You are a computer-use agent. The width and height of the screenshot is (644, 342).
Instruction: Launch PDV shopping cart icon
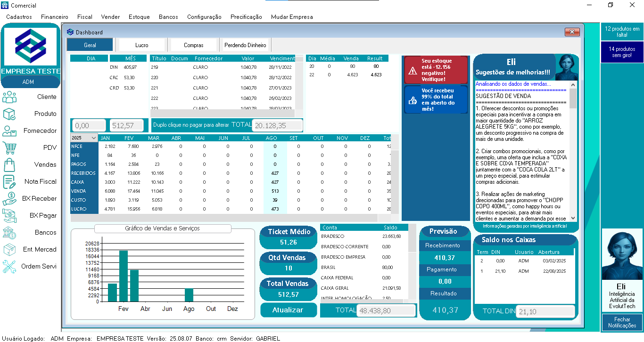click(x=10, y=148)
